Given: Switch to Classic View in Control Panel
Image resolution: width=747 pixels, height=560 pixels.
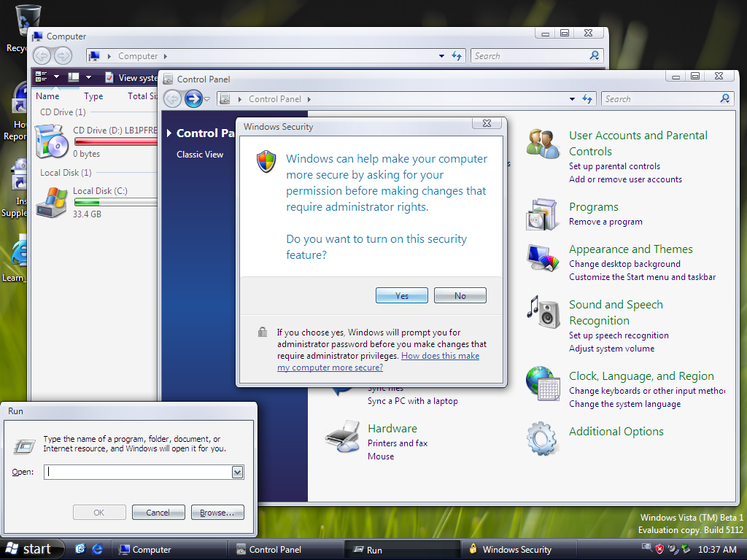Looking at the screenshot, I should click(x=200, y=155).
